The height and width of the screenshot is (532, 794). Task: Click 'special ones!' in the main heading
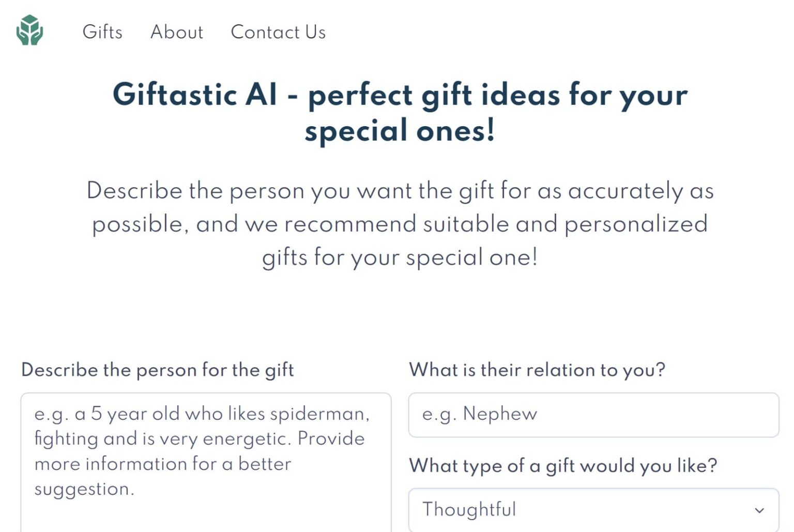[x=400, y=130]
